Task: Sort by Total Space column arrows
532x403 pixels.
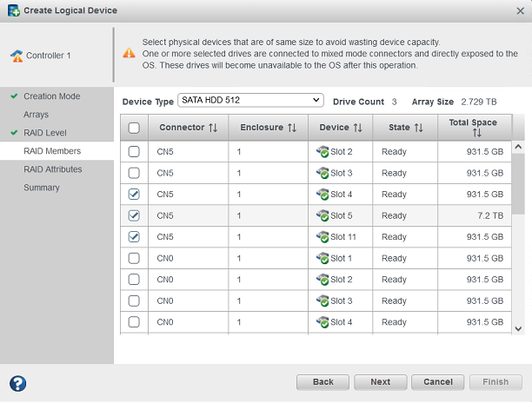Action: point(476,134)
